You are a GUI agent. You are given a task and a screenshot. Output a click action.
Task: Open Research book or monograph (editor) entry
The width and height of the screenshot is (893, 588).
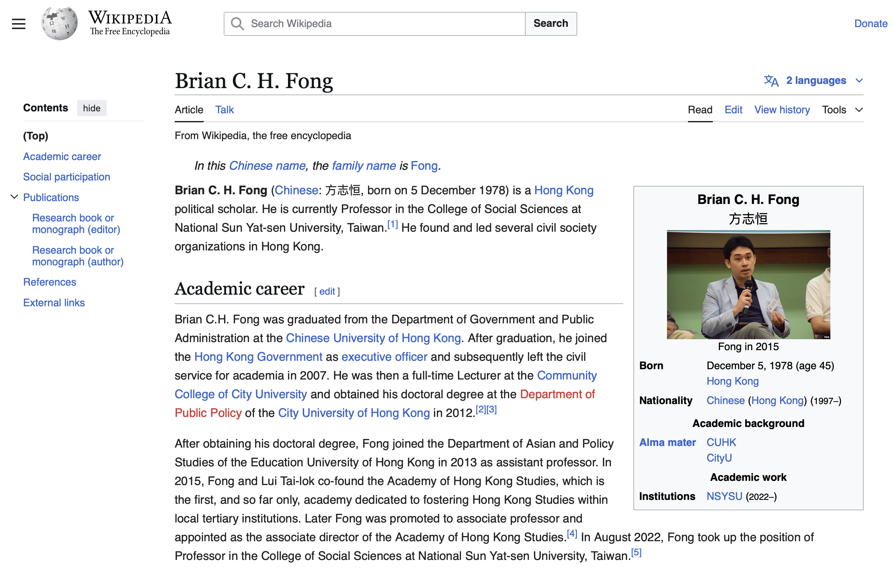76,224
